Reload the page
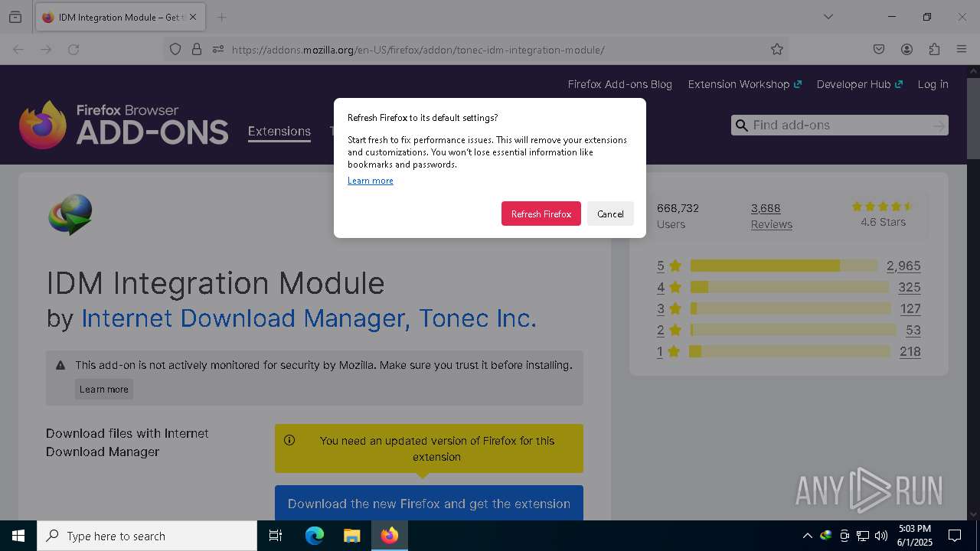The height and width of the screenshot is (551, 980). [x=73, y=49]
